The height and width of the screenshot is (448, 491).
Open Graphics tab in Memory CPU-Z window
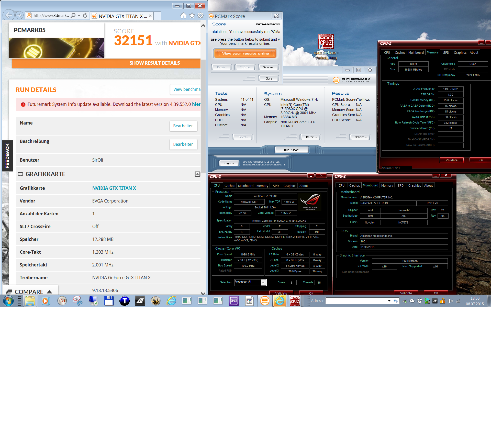pyautogui.click(x=460, y=52)
